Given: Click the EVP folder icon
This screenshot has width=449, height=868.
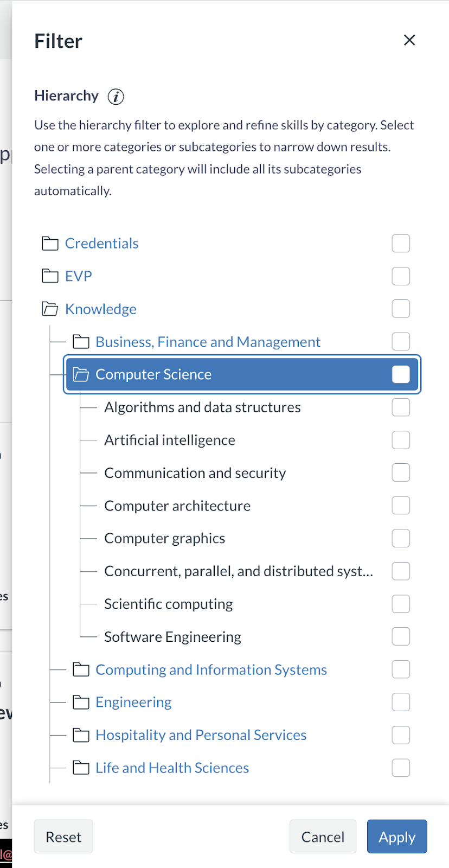Looking at the screenshot, I should tap(50, 276).
